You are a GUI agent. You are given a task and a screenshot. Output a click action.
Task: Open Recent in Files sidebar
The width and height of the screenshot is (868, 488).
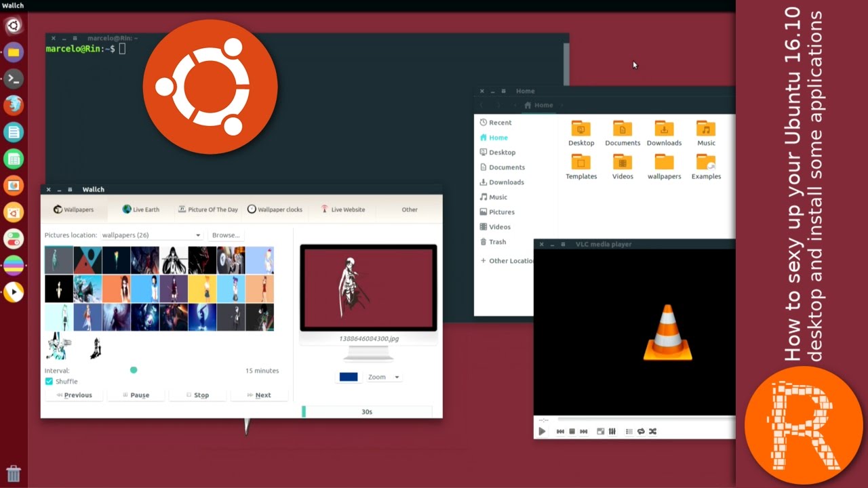[495, 123]
